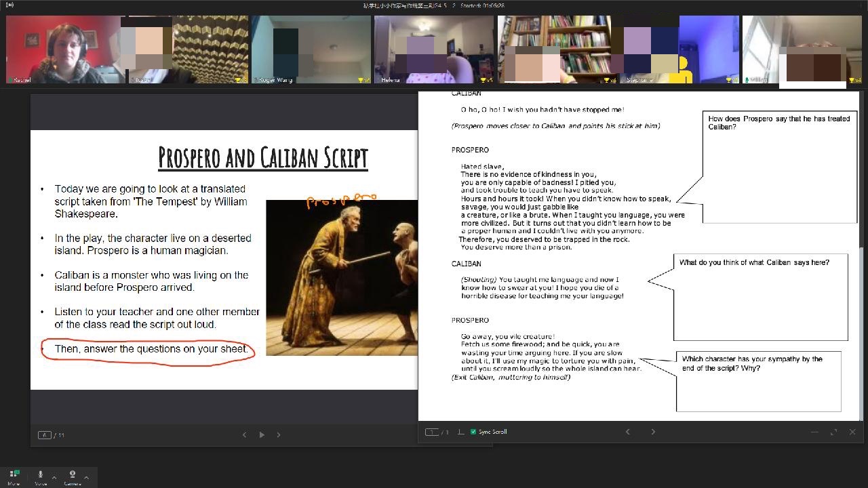Image resolution: width=868 pixels, height=488 pixels.
Task: Click the fit-width icon beside Sync Scroll
Action: (x=460, y=432)
